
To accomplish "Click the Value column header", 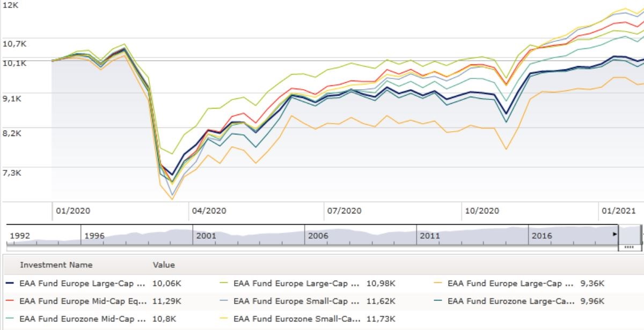I will (164, 265).
